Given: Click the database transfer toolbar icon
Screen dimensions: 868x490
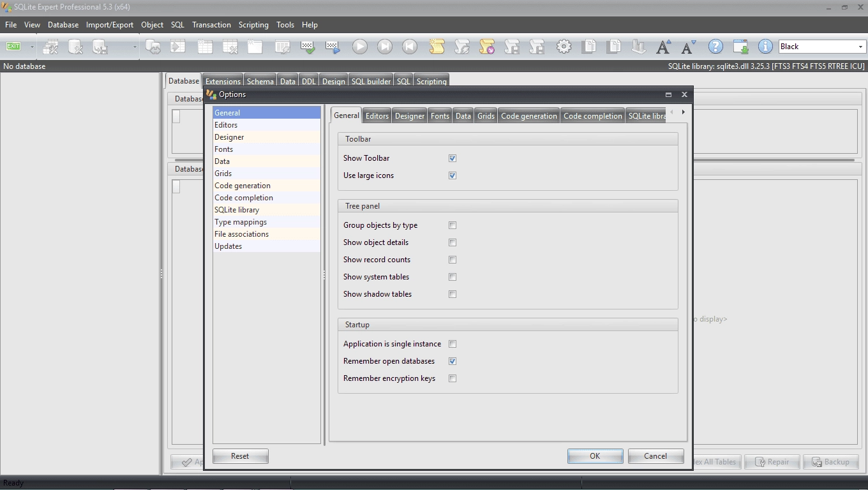Looking at the screenshot, I should tap(153, 47).
